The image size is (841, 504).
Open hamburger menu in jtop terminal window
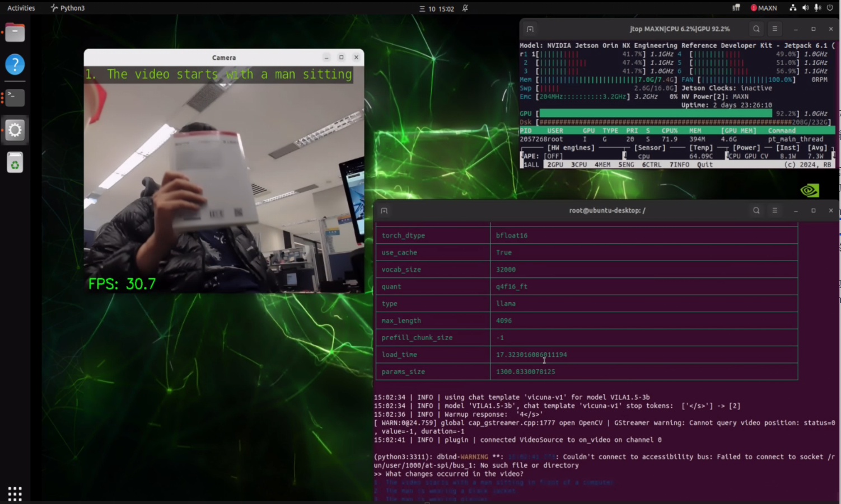pyautogui.click(x=775, y=29)
